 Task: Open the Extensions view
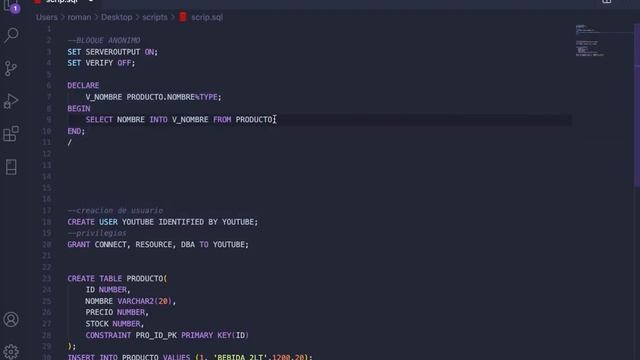pos(11,134)
